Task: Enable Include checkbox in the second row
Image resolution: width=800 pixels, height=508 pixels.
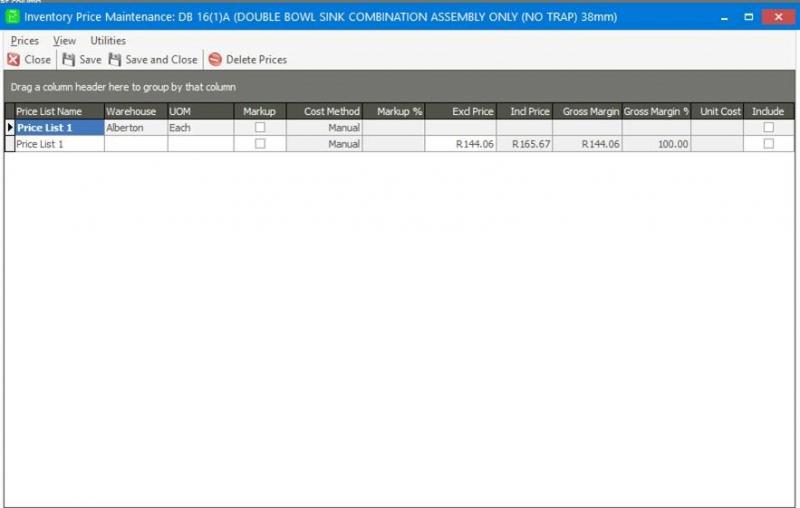Action: tap(768, 144)
